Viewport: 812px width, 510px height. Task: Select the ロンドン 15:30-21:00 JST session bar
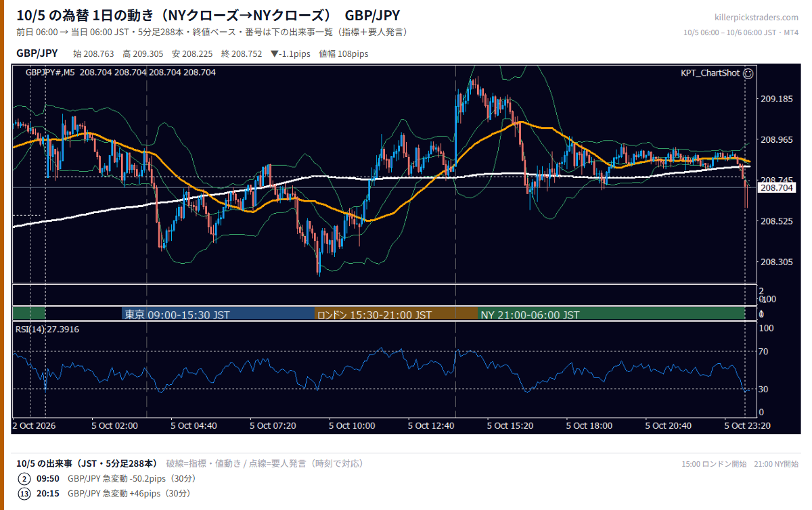point(396,315)
